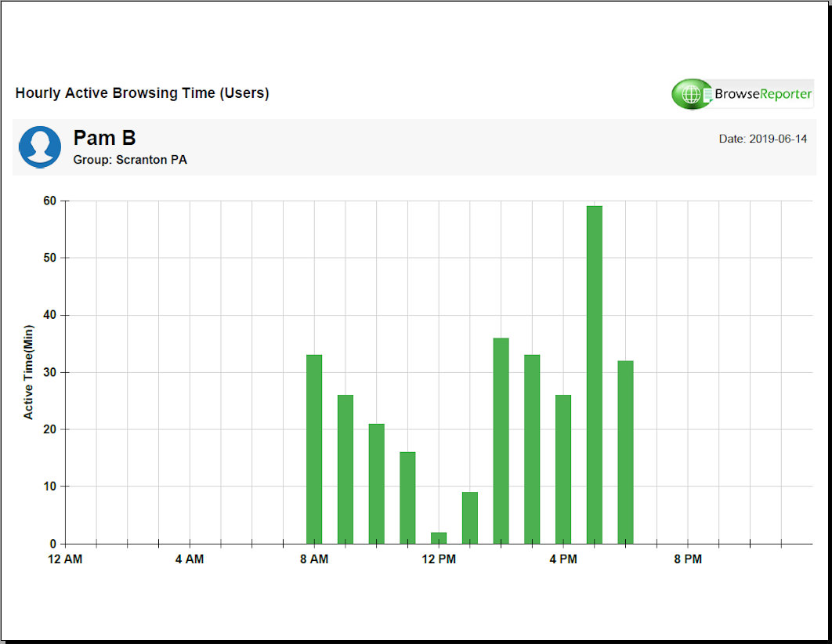Click the BrowseReporter logo text

tap(763, 94)
